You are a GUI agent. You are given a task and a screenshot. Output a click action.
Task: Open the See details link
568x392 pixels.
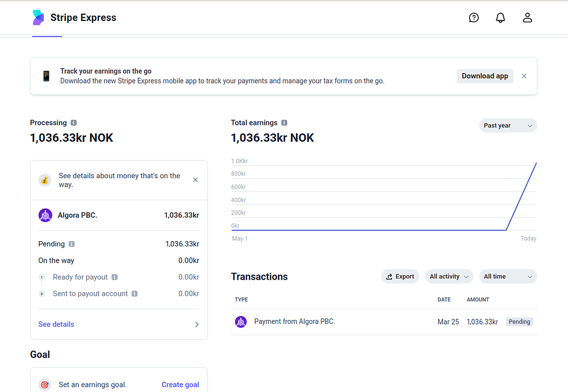pos(56,324)
